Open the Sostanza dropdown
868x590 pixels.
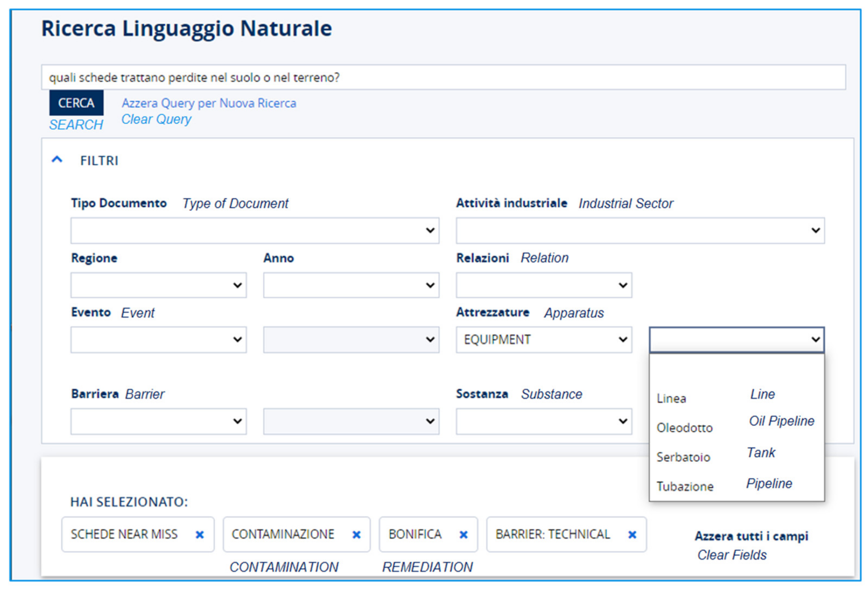click(x=543, y=421)
